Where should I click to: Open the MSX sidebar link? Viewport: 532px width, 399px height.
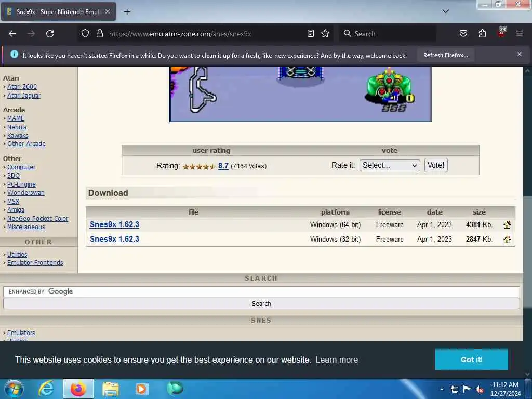pos(13,202)
